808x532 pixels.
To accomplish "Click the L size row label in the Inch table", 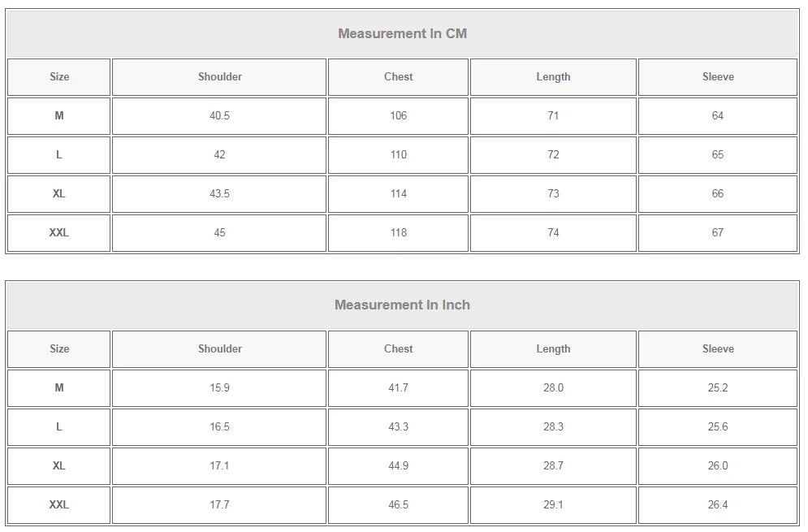I will pos(59,426).
